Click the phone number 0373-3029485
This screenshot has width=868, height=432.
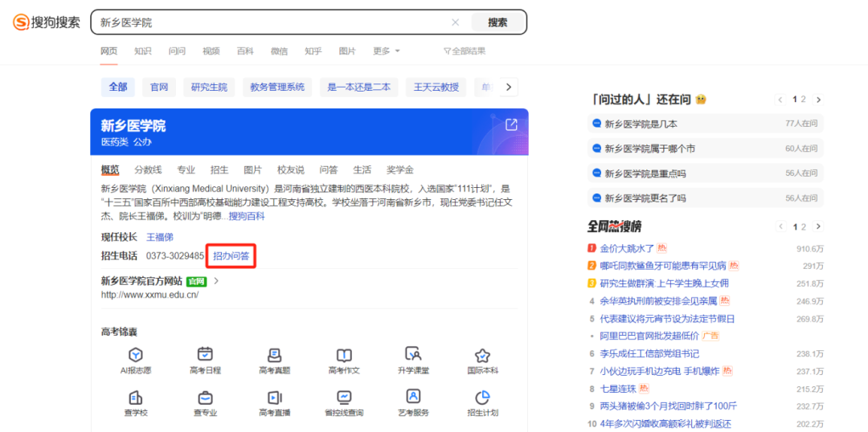click(175, 256)
